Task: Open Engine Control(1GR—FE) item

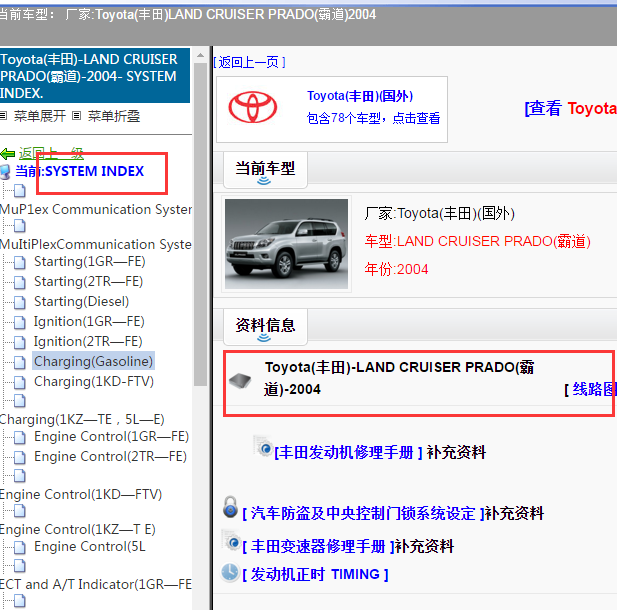Action: tap(111, 436)
